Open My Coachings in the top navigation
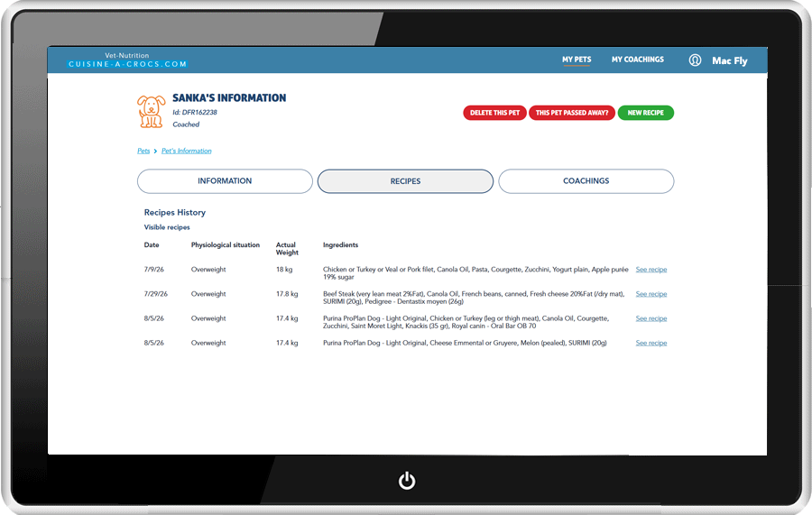This screenshot has width=812, height=515. pyautogui.click(x=638, y=60)
